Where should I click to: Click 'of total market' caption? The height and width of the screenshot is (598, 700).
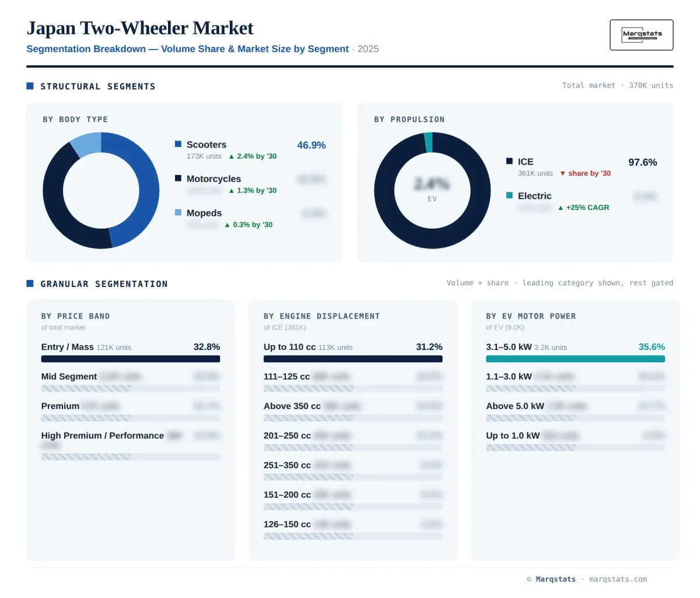tap(64, 327)
